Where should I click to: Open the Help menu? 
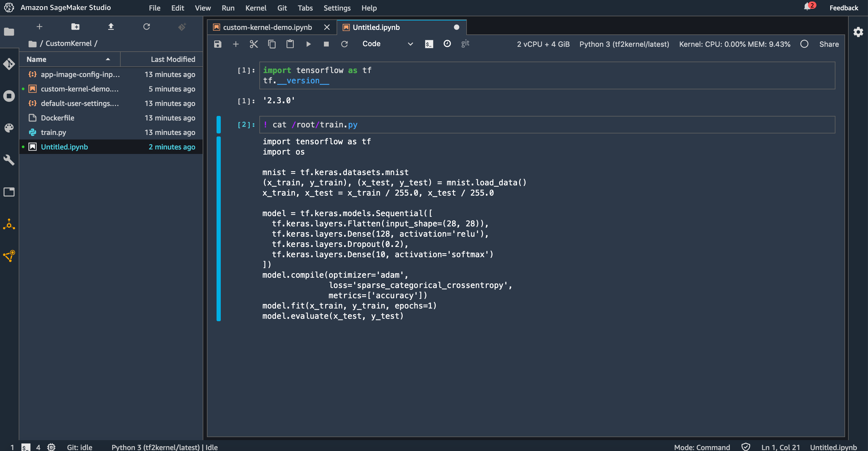click(369, 8)
